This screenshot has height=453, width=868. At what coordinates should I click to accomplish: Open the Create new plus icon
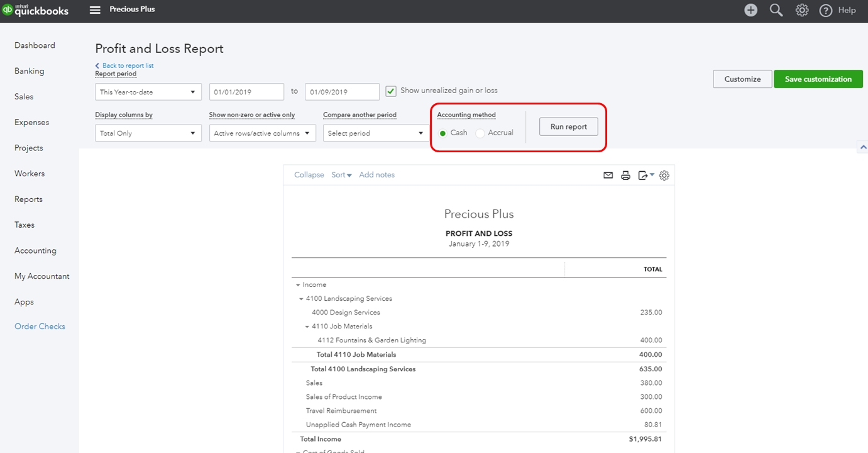point(750,10)
